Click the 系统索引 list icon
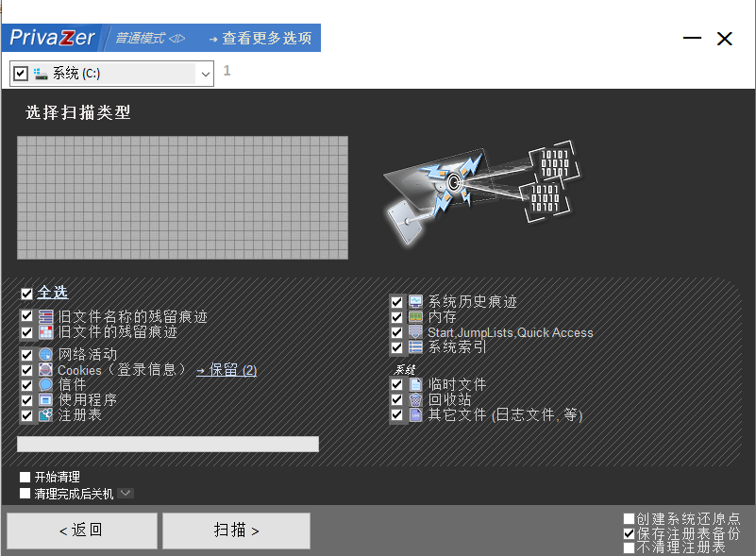This screenshot has width=756, height=556. 415,347
